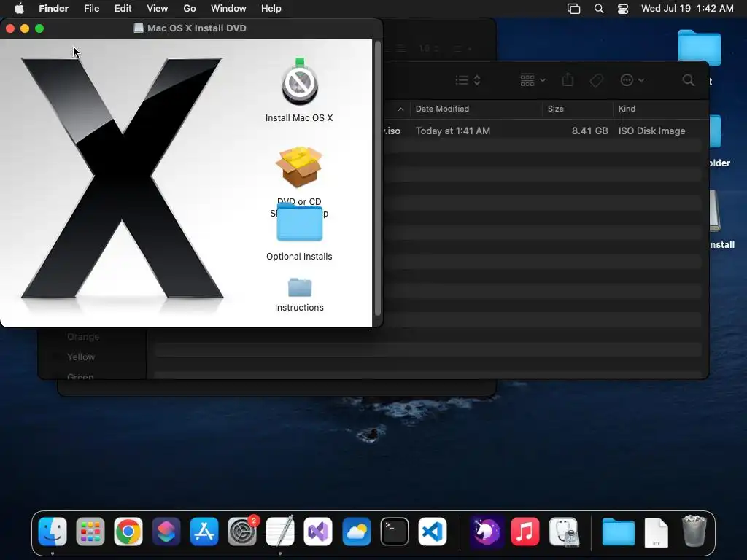Open Launchpad from the Dock
The height and width of the screenshot is (560, 747).
coord(90,532)
